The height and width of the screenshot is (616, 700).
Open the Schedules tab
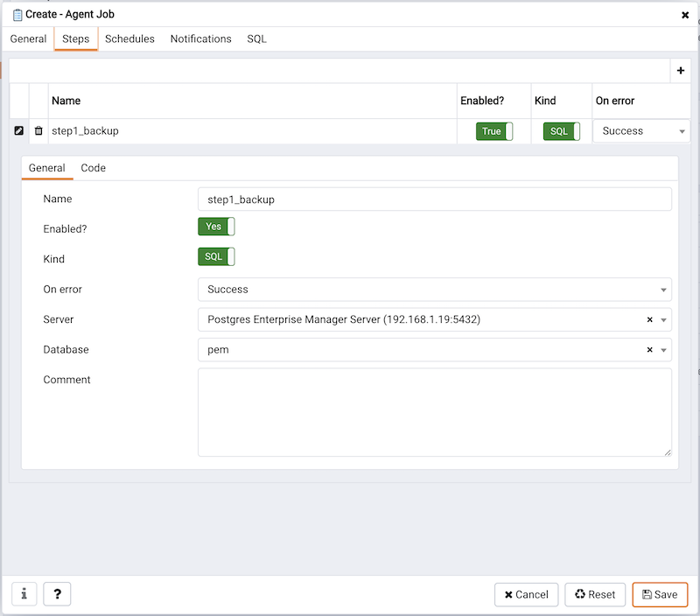pos(129,38)
